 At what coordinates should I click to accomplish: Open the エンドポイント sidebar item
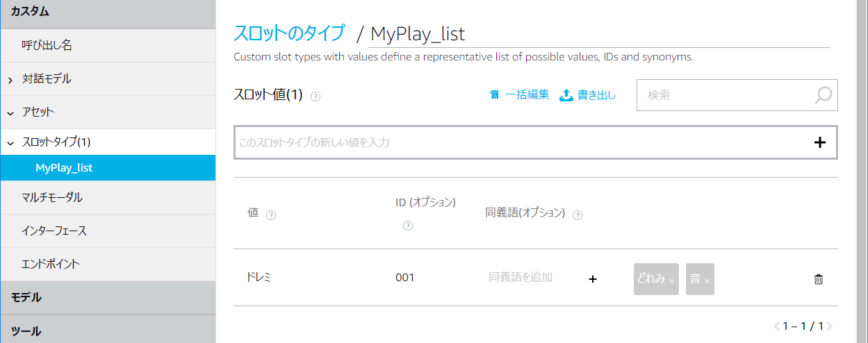click(51, 264)
